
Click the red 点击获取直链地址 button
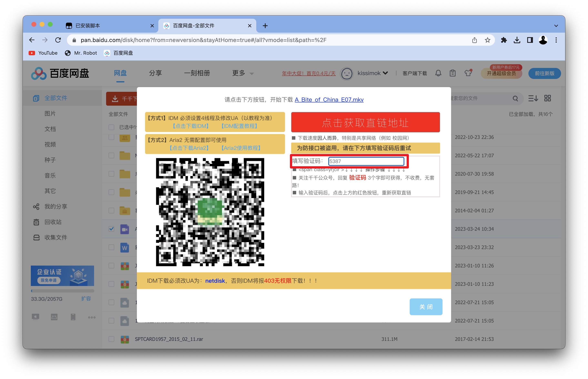[365, 122]
